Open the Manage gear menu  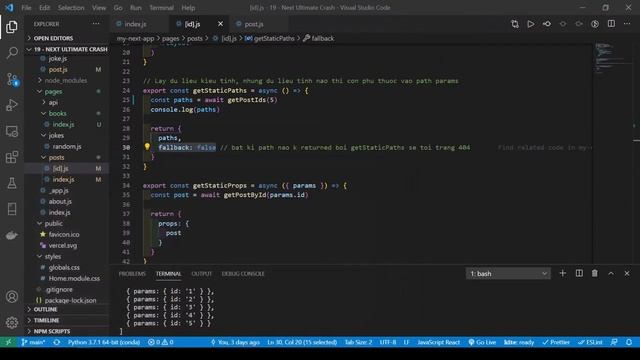pyautogui.click(x=12, y=322)
